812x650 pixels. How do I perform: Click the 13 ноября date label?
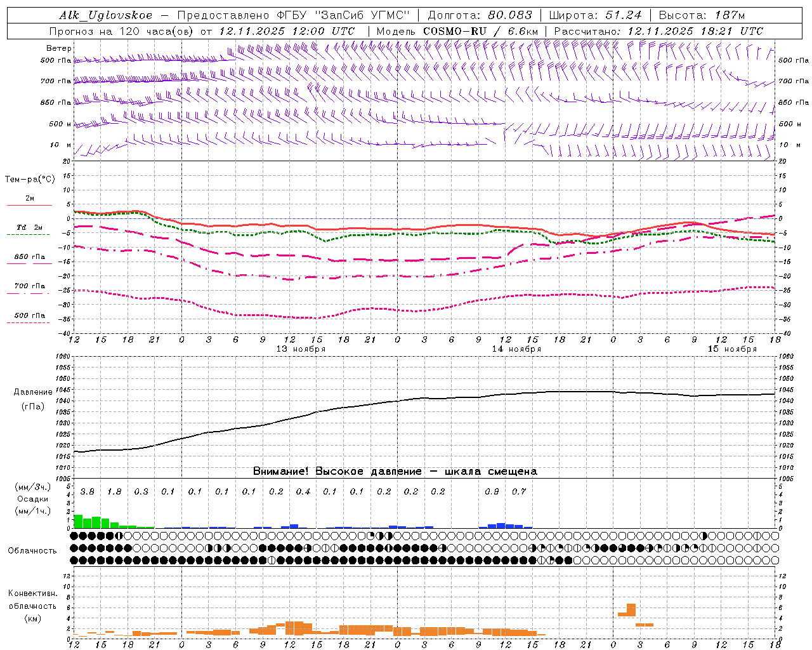[x=301, y=349]
